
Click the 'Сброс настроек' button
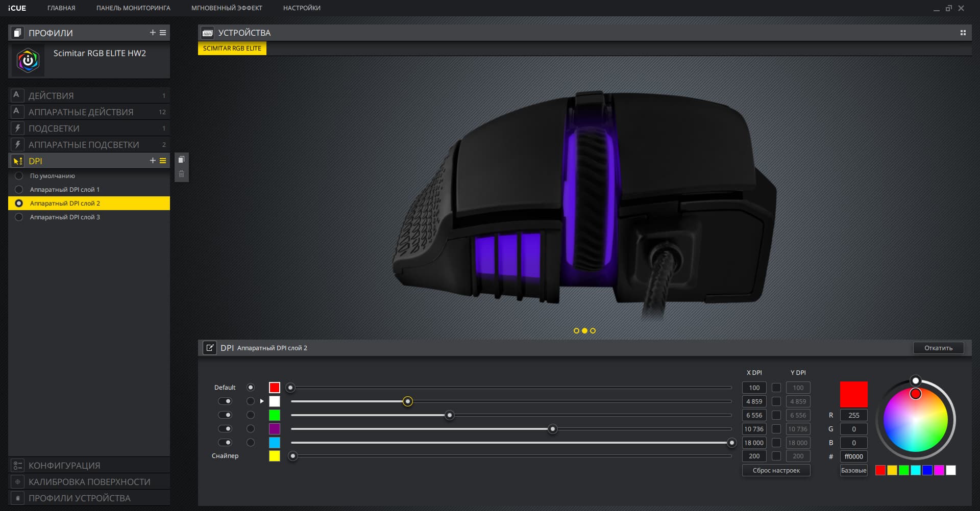[776, 470]
